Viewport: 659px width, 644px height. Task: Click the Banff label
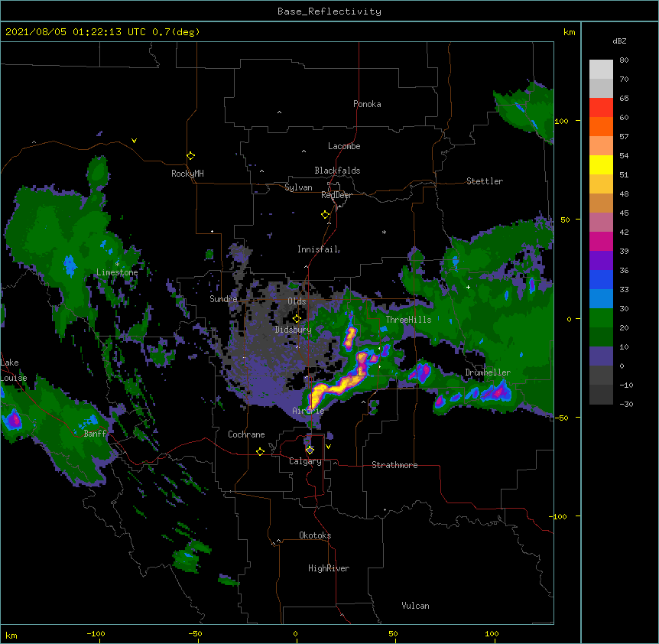(95, 434)
